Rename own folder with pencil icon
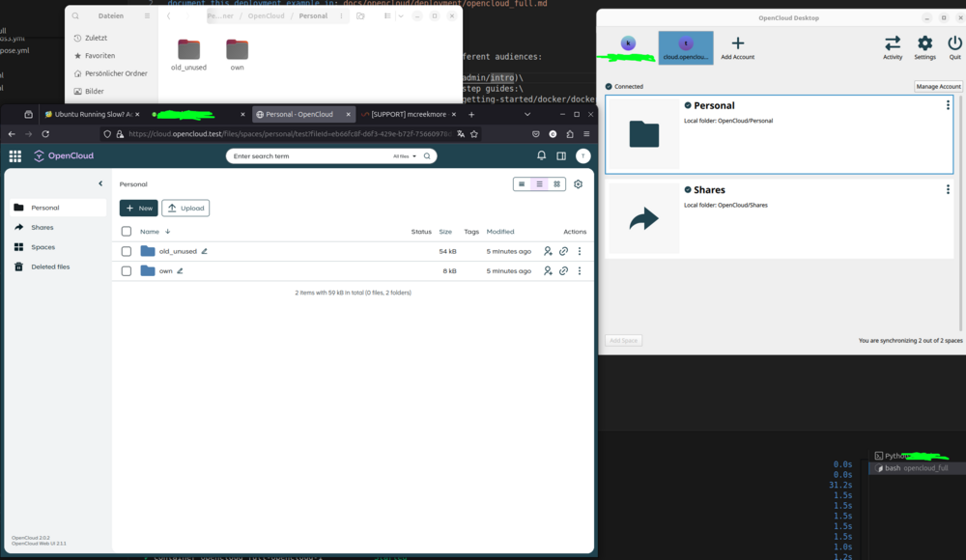The height and width of the screenshot is (560, 966). pyautogui.click(x=180, y=271)
